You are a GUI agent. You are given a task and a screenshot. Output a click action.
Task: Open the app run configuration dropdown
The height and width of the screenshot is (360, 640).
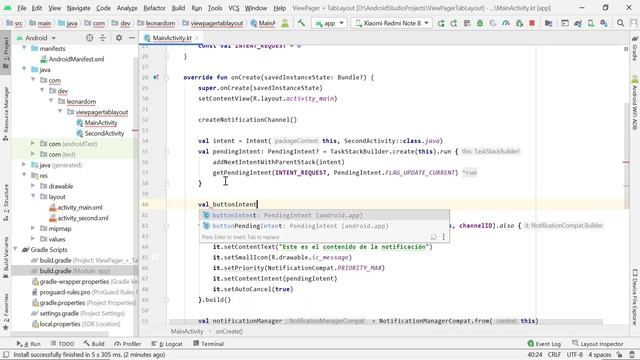(329, 23)
